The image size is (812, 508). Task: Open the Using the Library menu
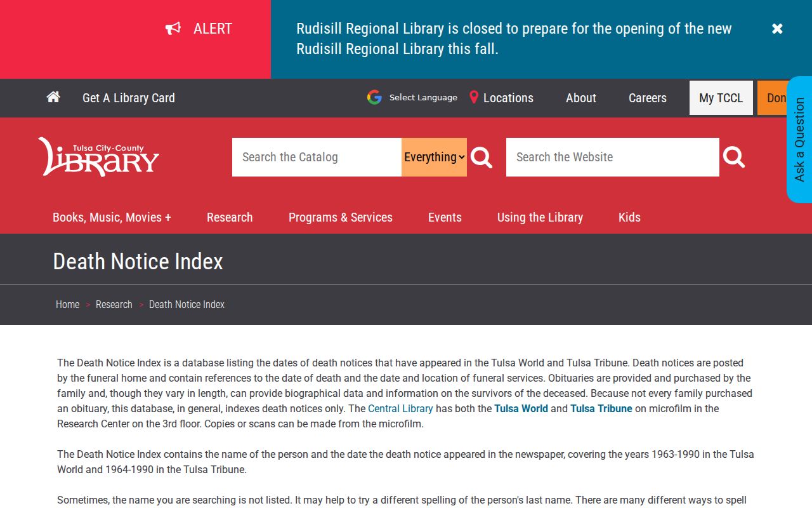point(540,217)
